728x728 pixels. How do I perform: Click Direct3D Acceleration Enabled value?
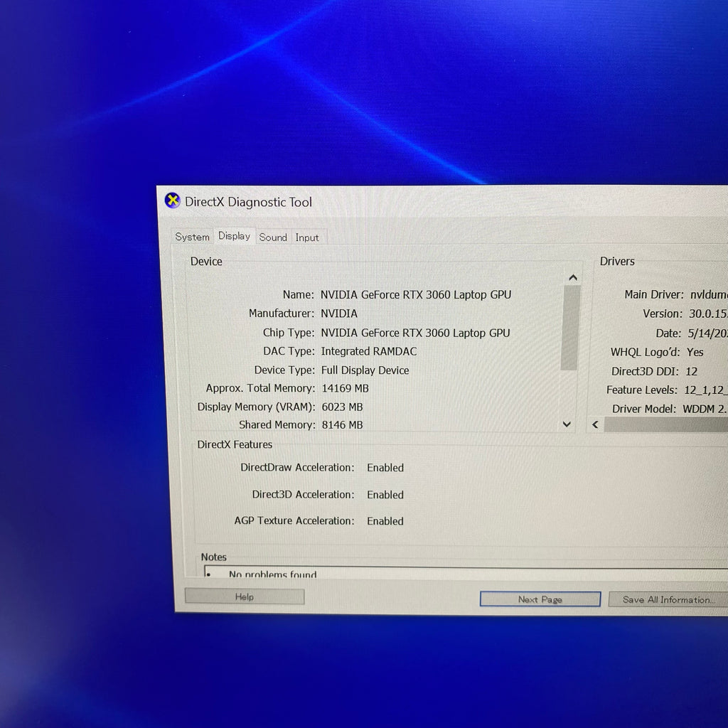click(x=385, y=495)
